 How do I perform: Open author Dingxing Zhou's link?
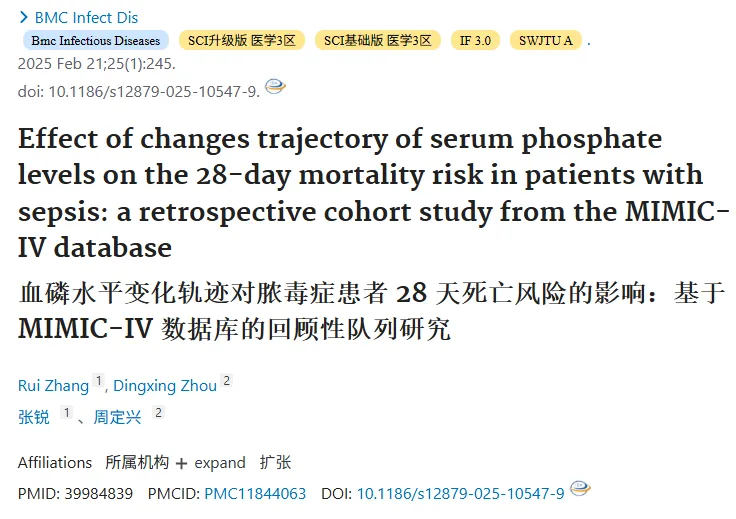click(165, 386)
